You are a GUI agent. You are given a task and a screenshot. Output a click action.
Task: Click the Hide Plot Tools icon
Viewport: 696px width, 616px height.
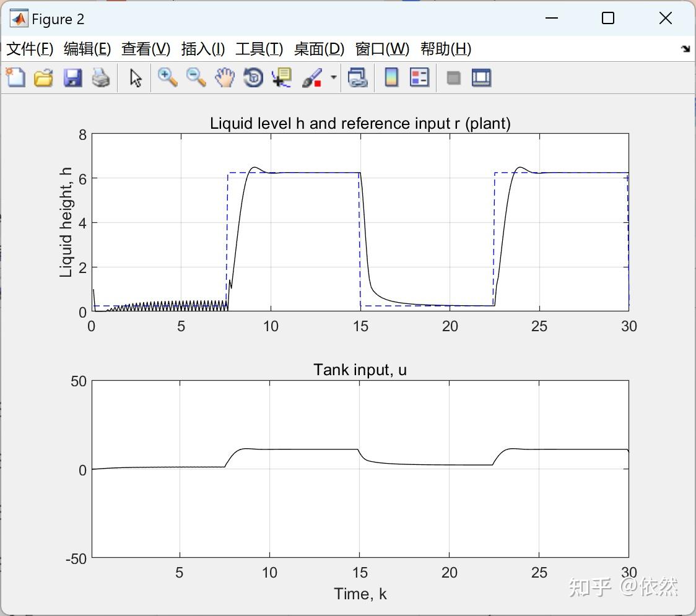(453, 78)
